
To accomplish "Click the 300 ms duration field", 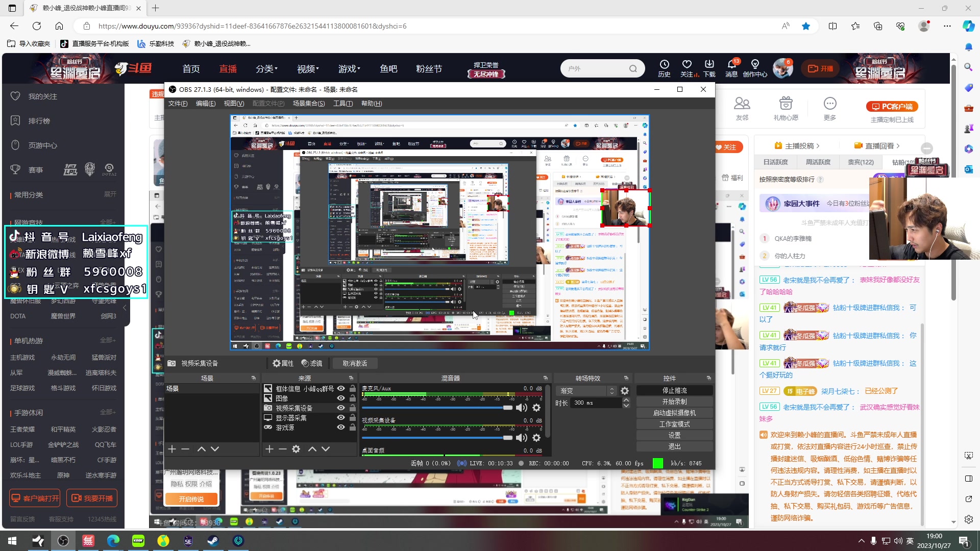I will 596,403.
